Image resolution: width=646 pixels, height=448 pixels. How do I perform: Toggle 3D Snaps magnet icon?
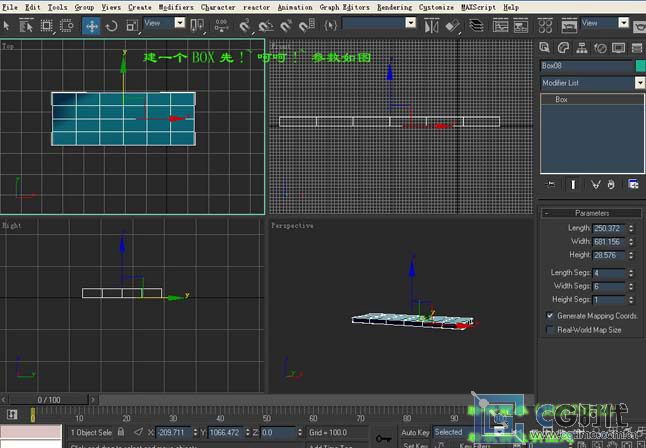point(245,26)
